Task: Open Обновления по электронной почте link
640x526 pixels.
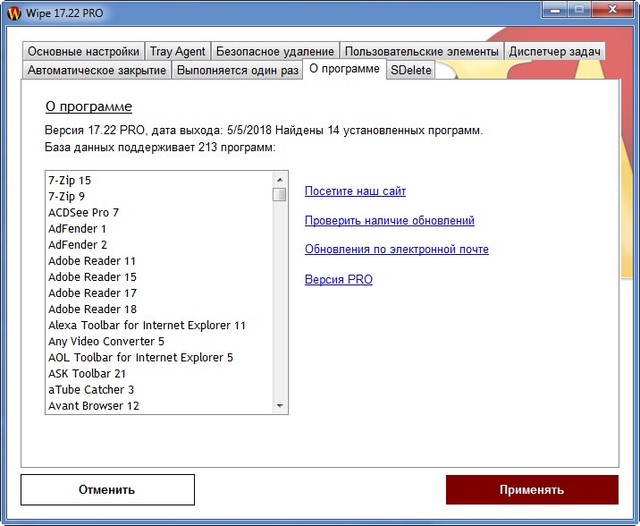Action: pyautogui.click(x=396, y=249)
